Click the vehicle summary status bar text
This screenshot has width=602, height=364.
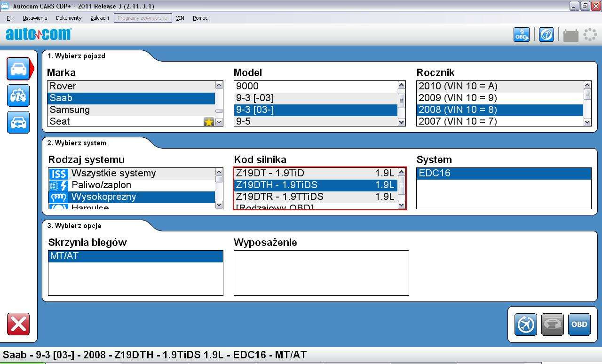click(155, 355)
